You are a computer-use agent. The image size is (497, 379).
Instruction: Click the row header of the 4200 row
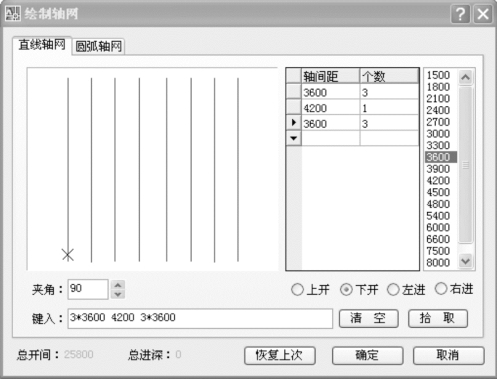pyautogui.click(x=294, y=107)
